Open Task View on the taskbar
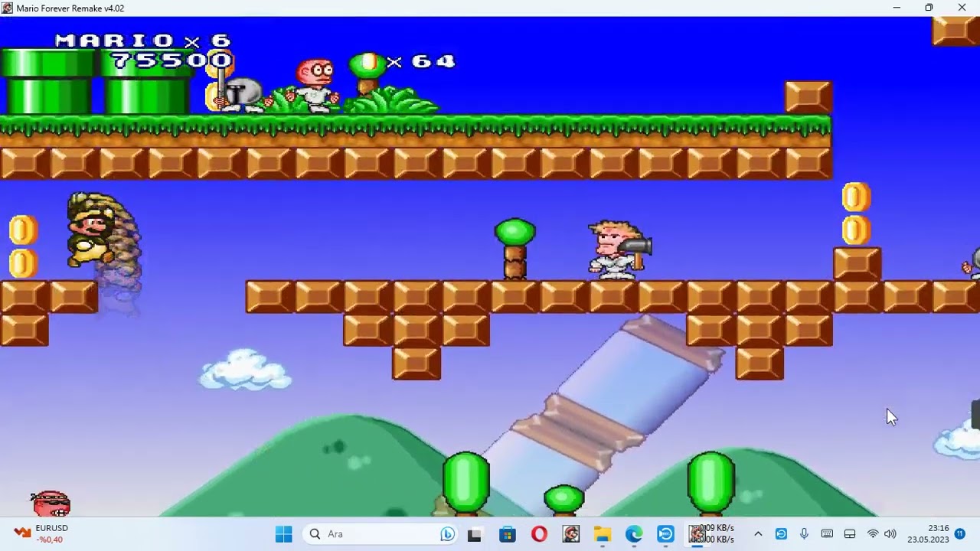Viewport: 980px width, 551px height. point(475,534)
